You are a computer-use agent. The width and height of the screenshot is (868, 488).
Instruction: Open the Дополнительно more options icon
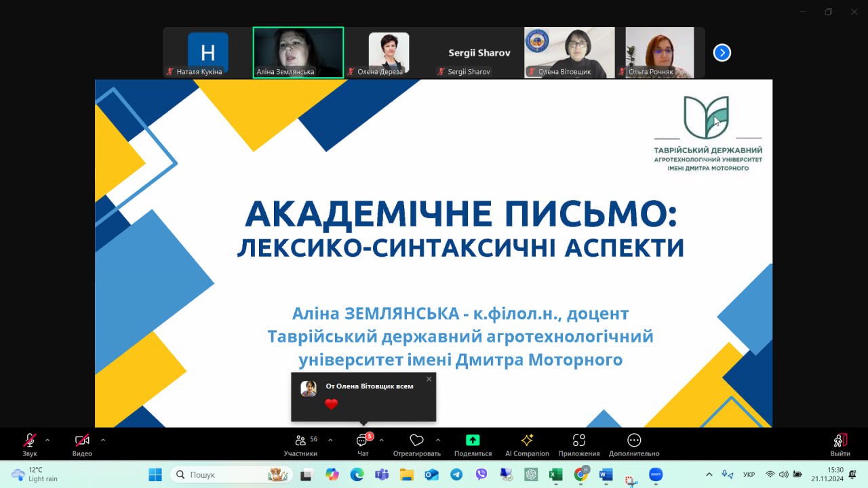pos(633,441)
